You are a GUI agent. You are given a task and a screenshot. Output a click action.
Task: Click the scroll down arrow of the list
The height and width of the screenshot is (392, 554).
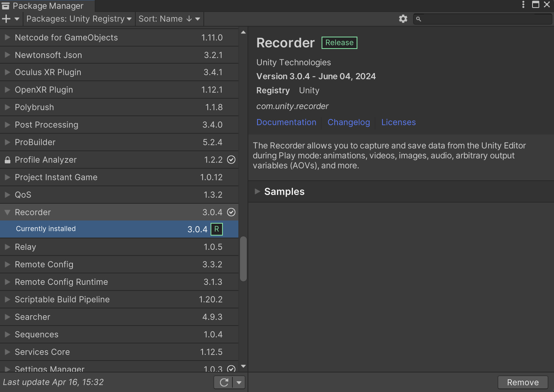pyautogui.click(x=243, y=367)
